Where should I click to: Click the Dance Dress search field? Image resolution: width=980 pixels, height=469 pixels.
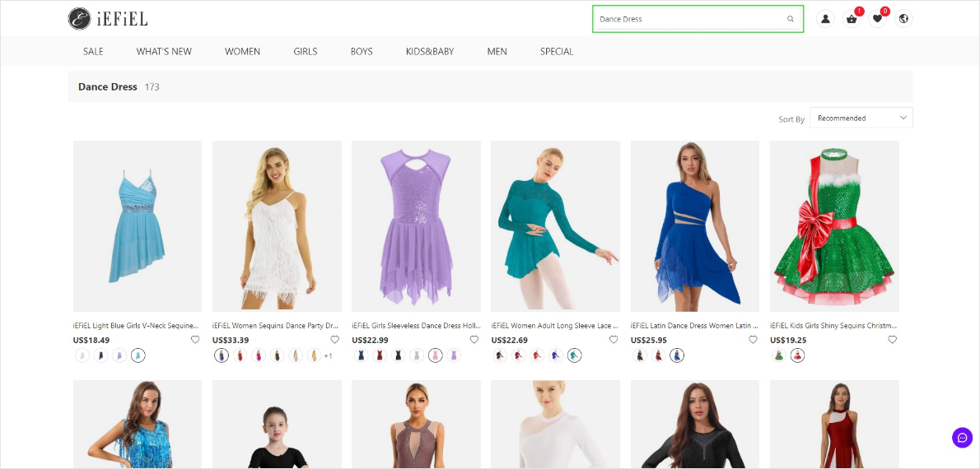click(x=698, y=19)
